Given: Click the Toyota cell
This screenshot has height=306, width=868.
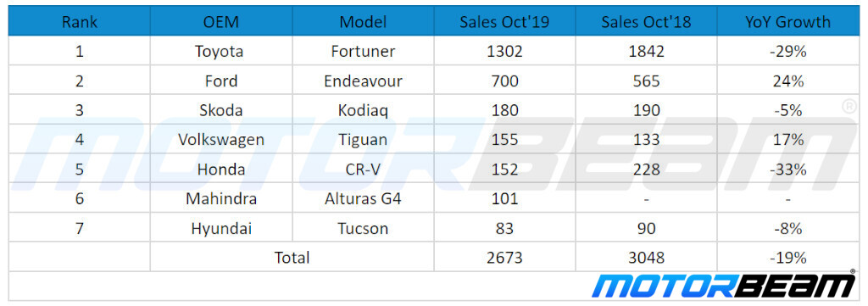Looking at the screenshot, I should pyautogui.click(x=221, y=52).
